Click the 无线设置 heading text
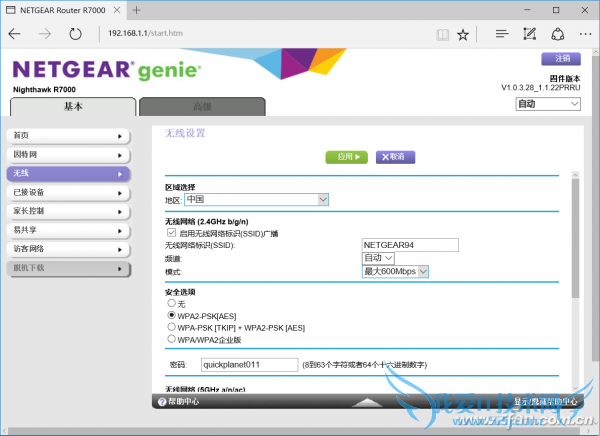This screenshot has width=600, height=436. tap(185, 133)
